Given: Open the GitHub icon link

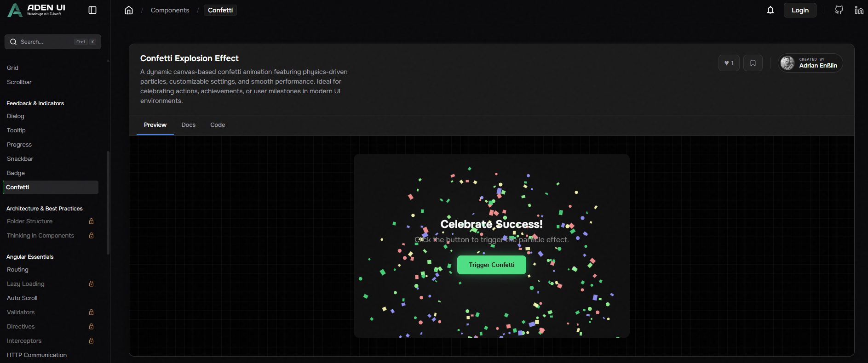Looking at the screenshot, I should [839, 10].
